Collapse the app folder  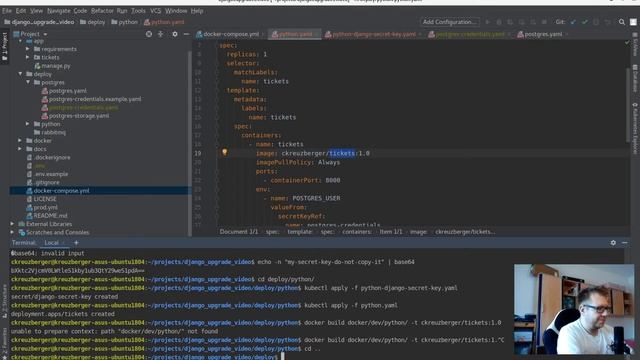(x=20, y=41)
